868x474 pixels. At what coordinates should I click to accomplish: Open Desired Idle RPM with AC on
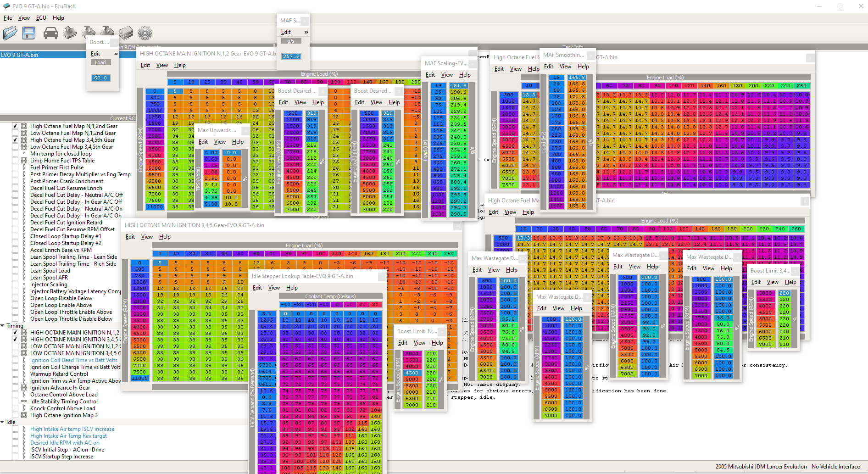[65, 443]
